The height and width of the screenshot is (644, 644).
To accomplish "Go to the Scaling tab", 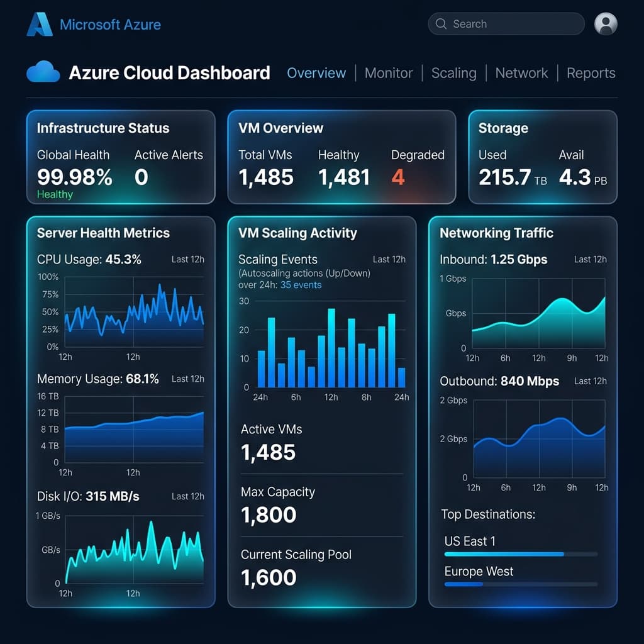I will coord(454,73).
